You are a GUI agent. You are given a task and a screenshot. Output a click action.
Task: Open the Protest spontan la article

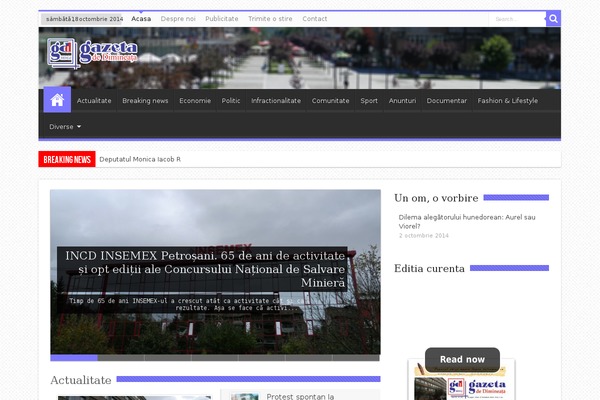point(300,397)
